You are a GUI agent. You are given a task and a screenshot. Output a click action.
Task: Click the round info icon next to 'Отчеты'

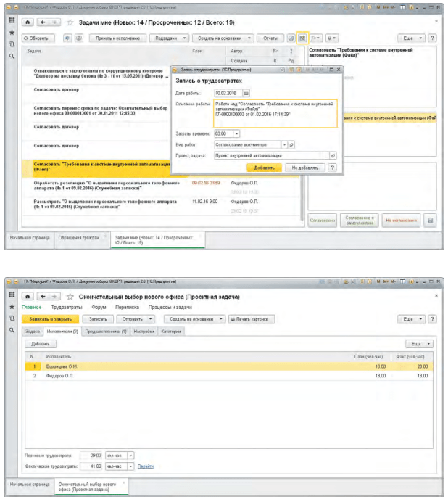pyautogui.click(x=291, y=38)
